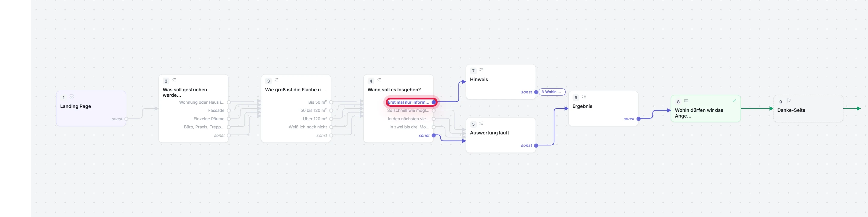Viewport: 868px width, 217px height.
Task: Select the "Wie groß ist die Fläche u..." title
Action: [x=295, y=90]
